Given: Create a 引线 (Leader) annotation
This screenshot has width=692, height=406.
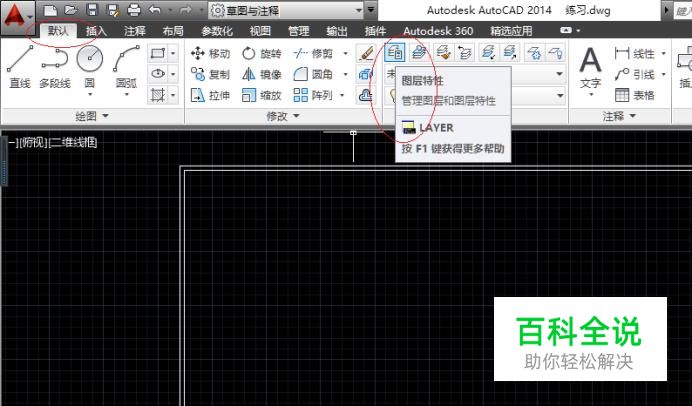Looking at the screenshot, I should point(635,74).
